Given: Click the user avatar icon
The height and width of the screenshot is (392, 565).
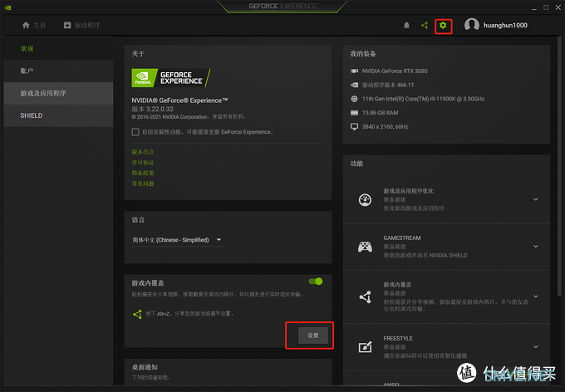Looking at the screenshot, I should (x=472, y=25).
